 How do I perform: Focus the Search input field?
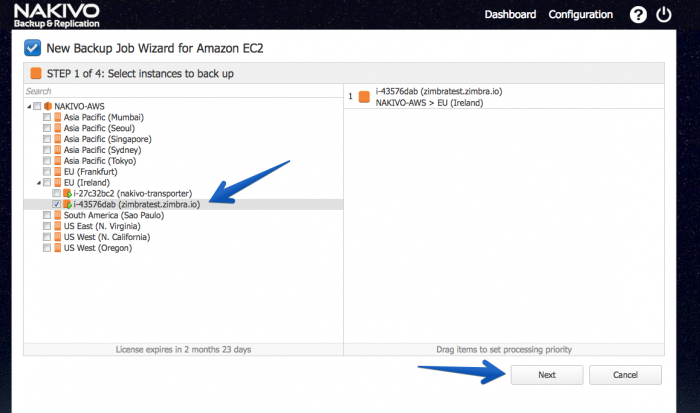[183, 91]
